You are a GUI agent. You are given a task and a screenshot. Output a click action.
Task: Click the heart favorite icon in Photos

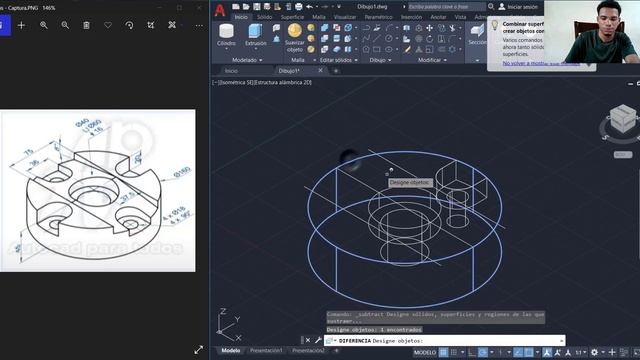pyautogui.click(x=108, y=25)
